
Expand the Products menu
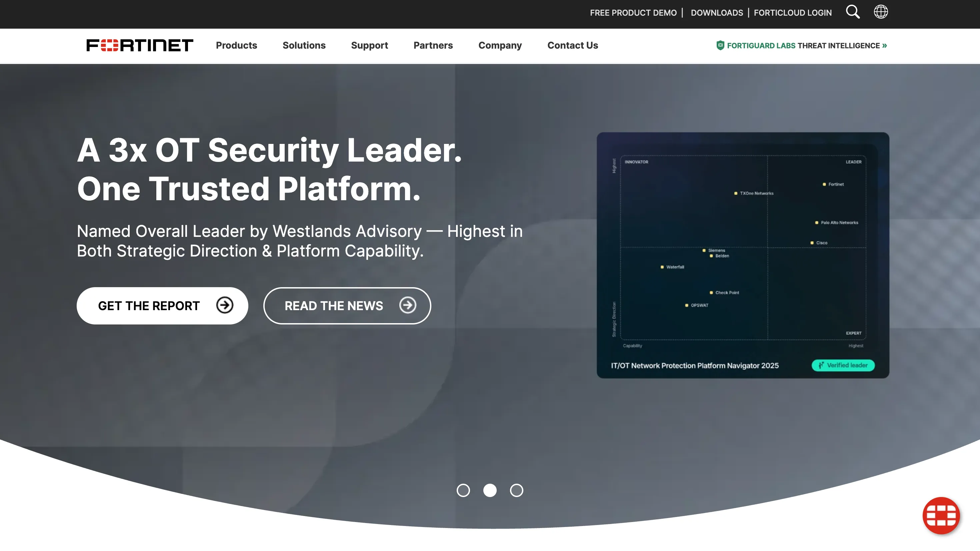[x=236, y=45]
